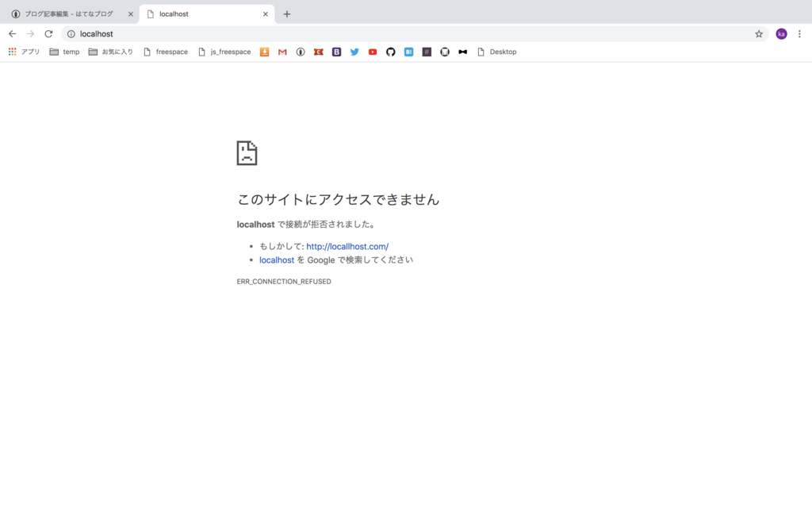Open the アプリ apps shortcut
Image resolution: width=812 pixels, height=508 pixels.
pos(24,52)
